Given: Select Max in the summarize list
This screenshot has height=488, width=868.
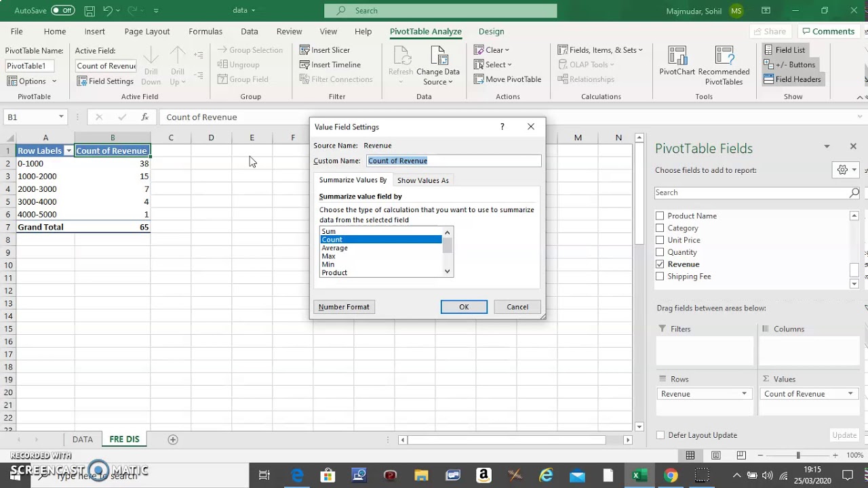Looking at the screenshot, I should click(x=380, y=256).
